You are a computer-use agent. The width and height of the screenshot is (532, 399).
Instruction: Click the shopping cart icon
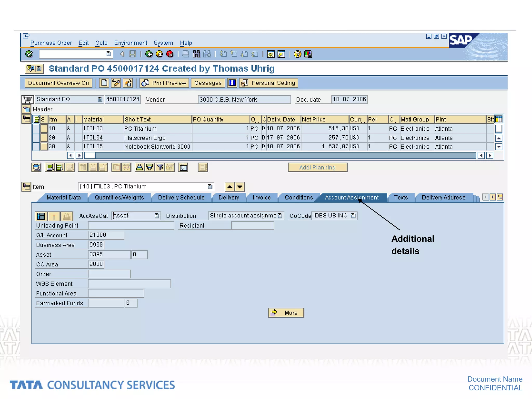(28, 99)
